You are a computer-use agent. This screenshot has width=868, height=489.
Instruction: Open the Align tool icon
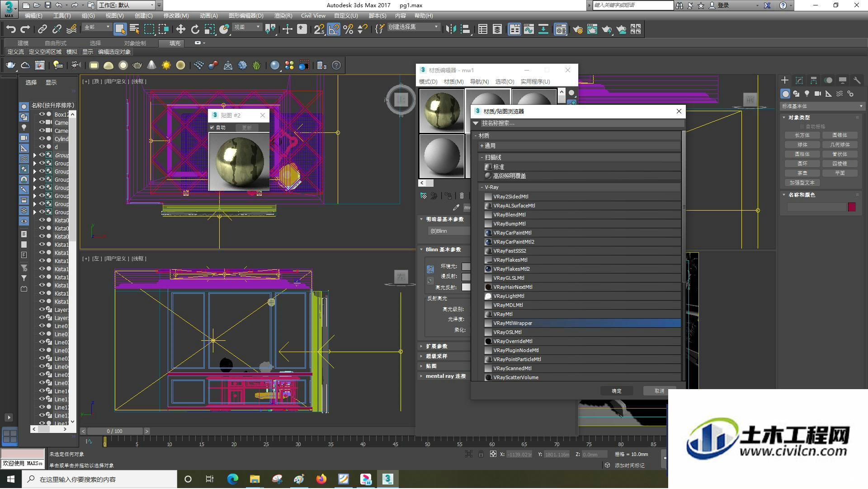pyautogui.click(x=465, y=29)
